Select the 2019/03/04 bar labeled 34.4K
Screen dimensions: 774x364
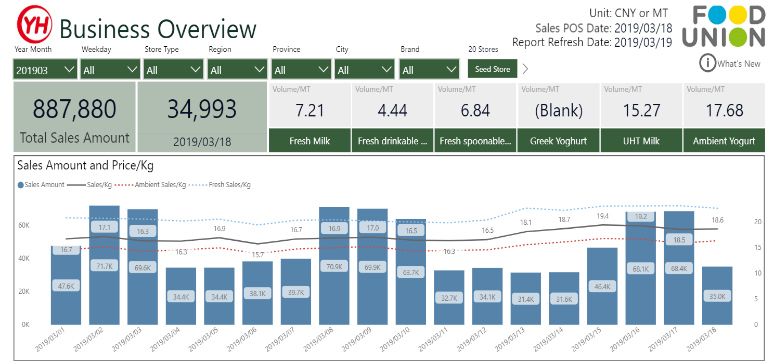coord(181,296)
